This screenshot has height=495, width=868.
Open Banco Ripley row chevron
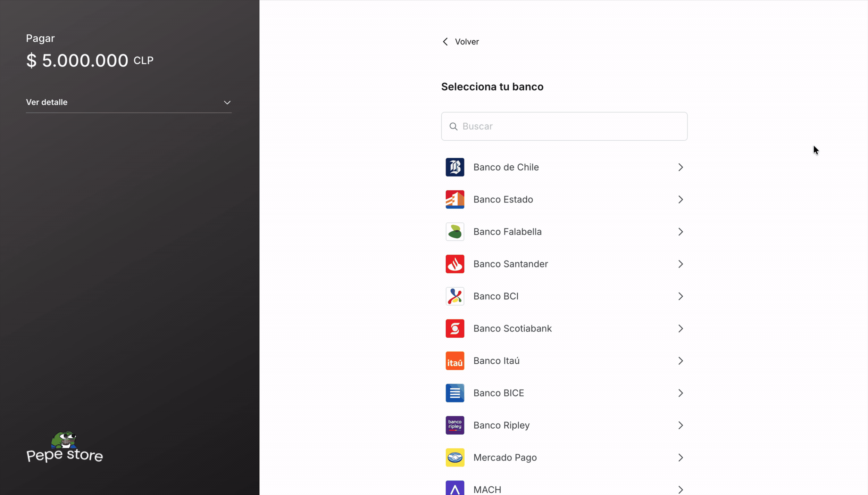tap(681, 426)
